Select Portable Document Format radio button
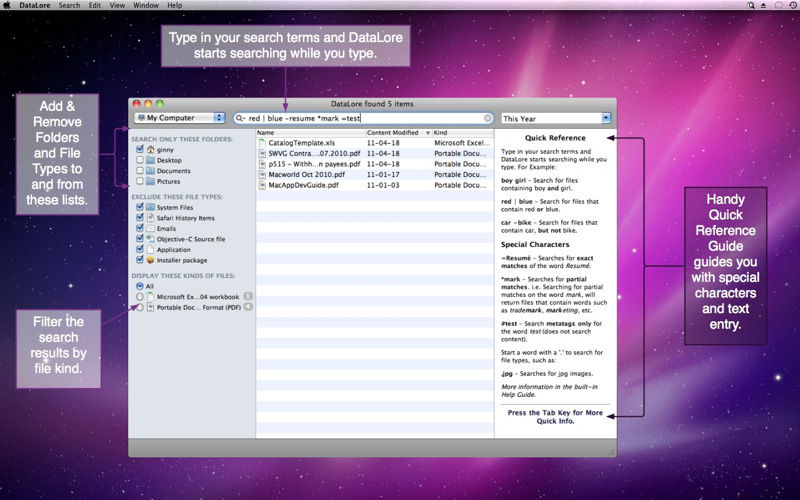Screen dimensions: 800x500 [x=140, y=307]
